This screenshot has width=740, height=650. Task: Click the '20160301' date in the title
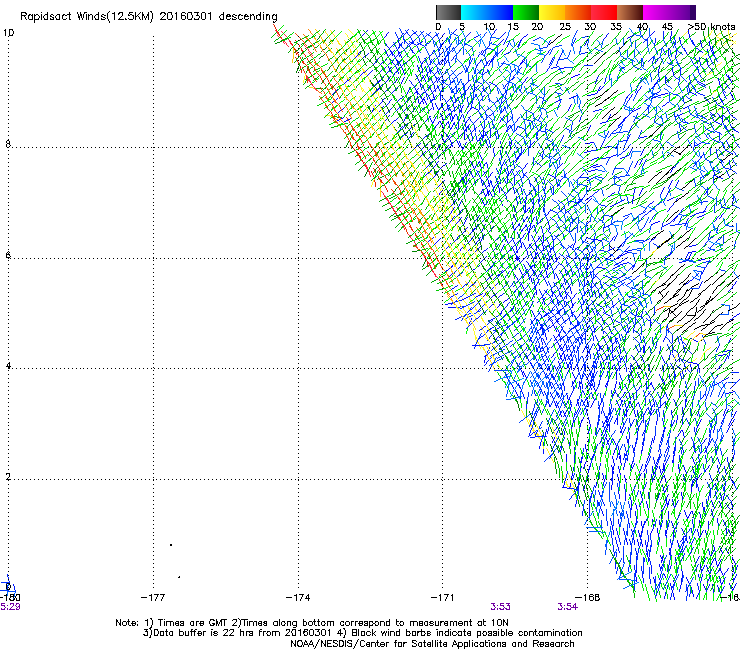(186, 16)
